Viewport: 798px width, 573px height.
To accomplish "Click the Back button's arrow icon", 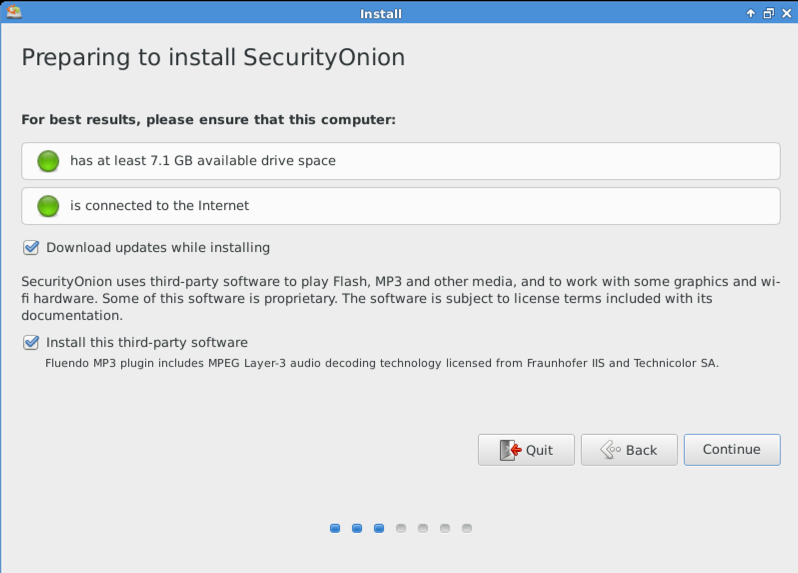I will (611, 450).
